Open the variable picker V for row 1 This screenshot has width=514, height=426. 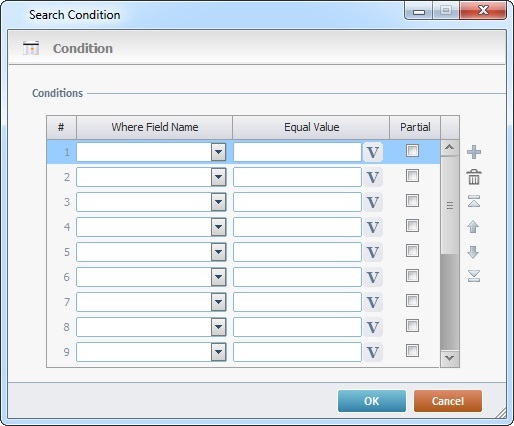373,152
